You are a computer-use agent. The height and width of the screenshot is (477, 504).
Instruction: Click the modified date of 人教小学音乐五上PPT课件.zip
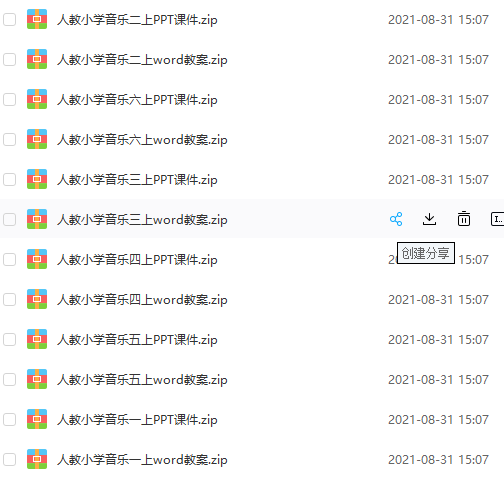click(438, 340)
